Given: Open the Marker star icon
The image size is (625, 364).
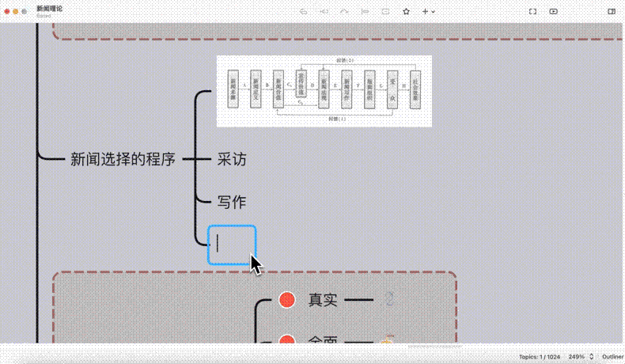Looking at the screenshot, I should 406,12.
